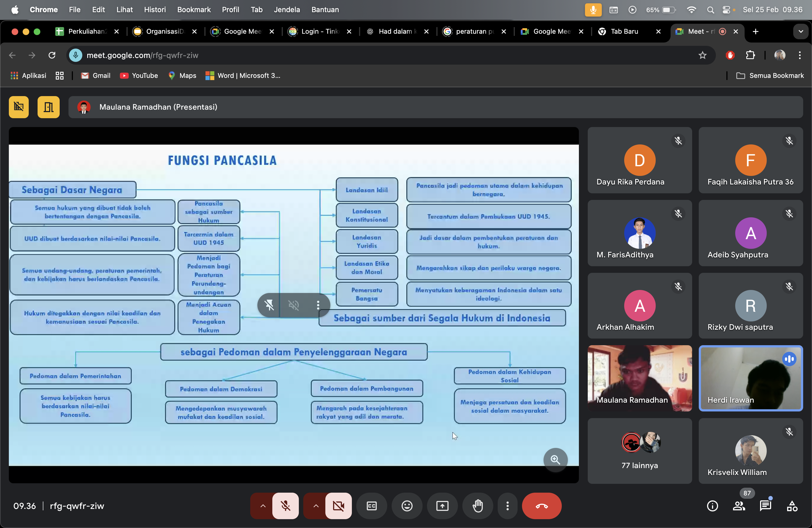Expand audio settings chevron
The height and width of the screenshot is (528, 812).
(x=263, y=505)
